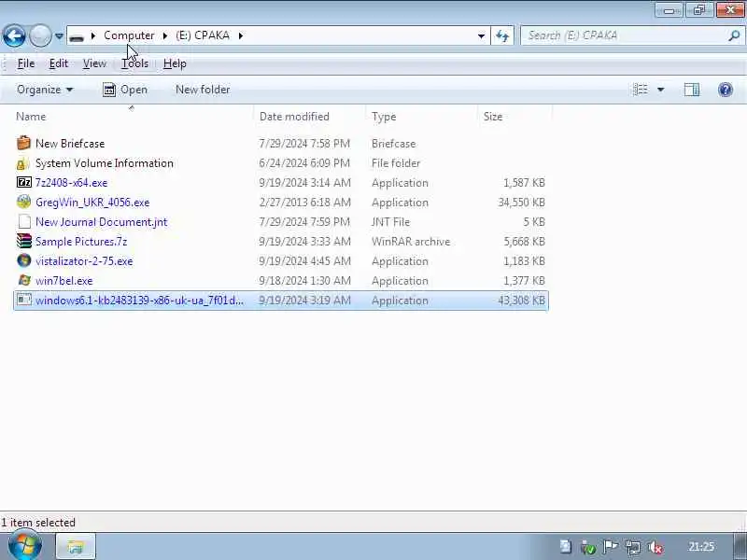Open the muted volume tray icon

655,547
